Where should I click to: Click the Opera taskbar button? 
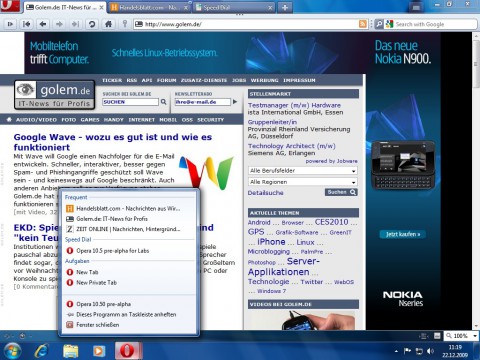[128, 351]
